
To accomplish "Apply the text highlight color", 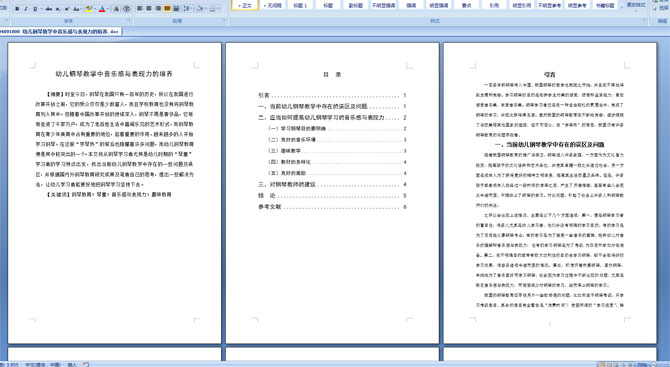I will point(88,9).
